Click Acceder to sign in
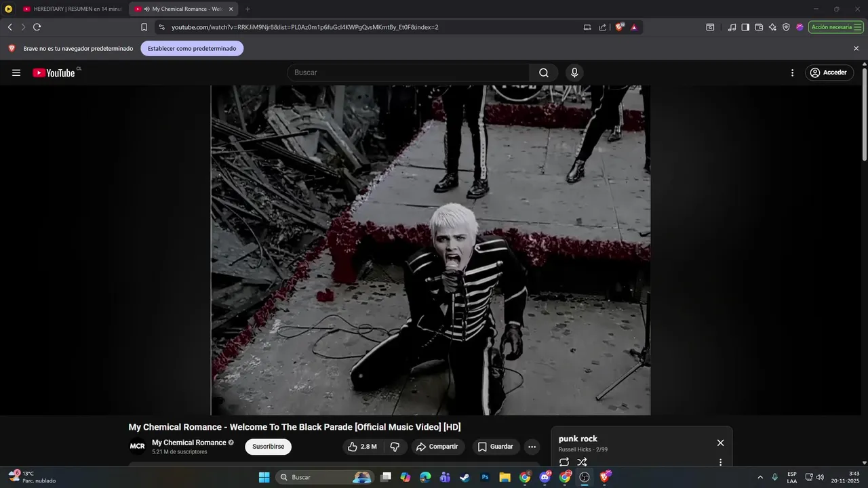 [829, 73]
